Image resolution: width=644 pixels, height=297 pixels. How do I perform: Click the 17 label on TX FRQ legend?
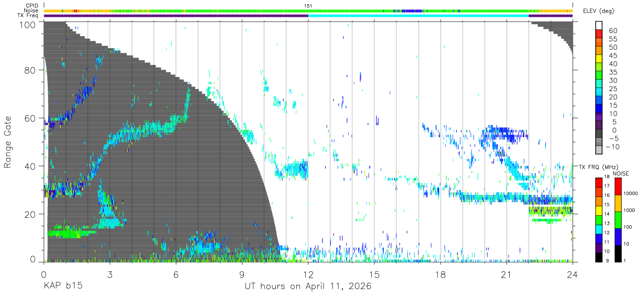(607, 186)
